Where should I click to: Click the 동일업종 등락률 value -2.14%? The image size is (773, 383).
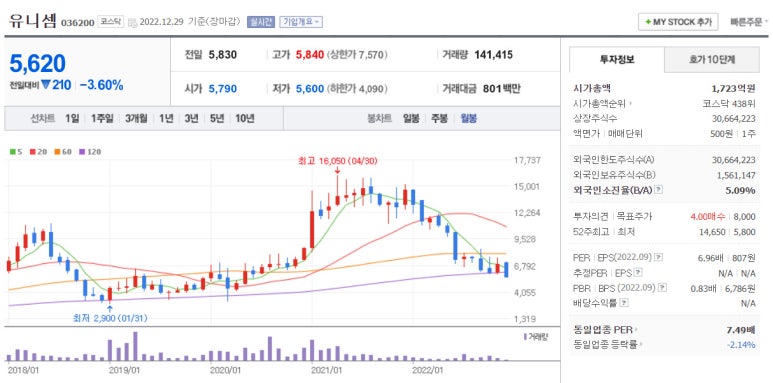pos(741,345)
